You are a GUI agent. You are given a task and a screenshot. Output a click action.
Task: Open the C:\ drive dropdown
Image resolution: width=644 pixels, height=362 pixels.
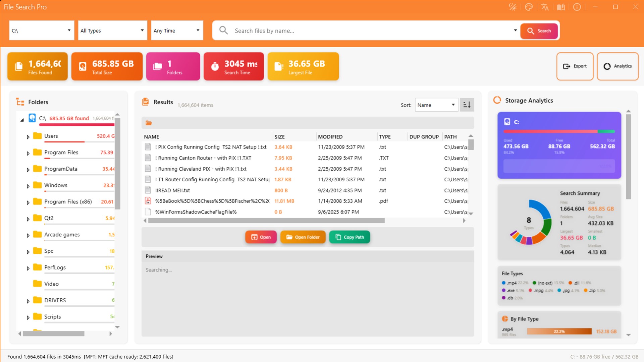(42, 31)
